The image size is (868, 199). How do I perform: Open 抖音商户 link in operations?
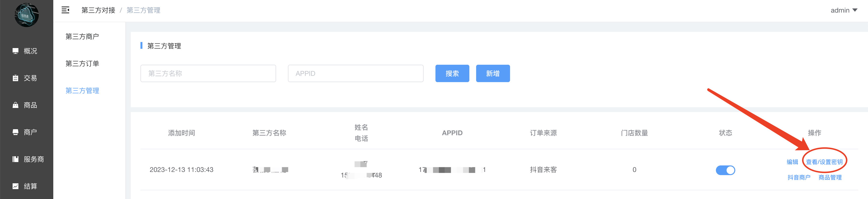click(x=798, y=178)
